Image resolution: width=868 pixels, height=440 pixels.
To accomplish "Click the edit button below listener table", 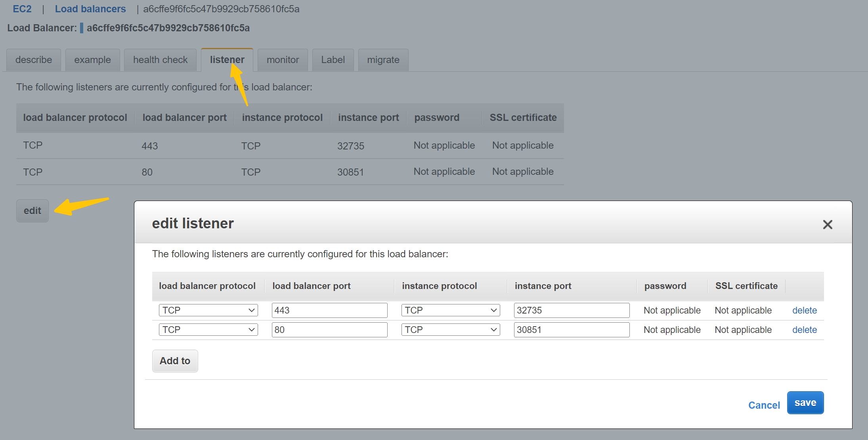I will pos(33,211).
